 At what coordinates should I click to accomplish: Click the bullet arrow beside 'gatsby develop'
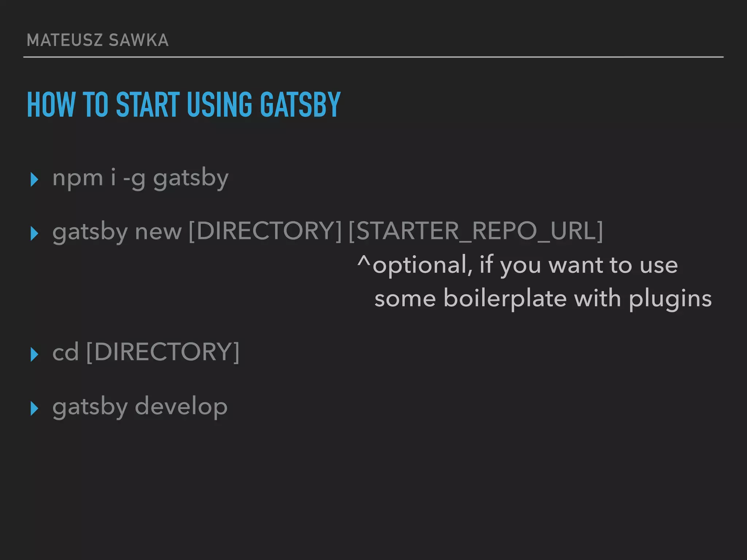pos(35,408)
